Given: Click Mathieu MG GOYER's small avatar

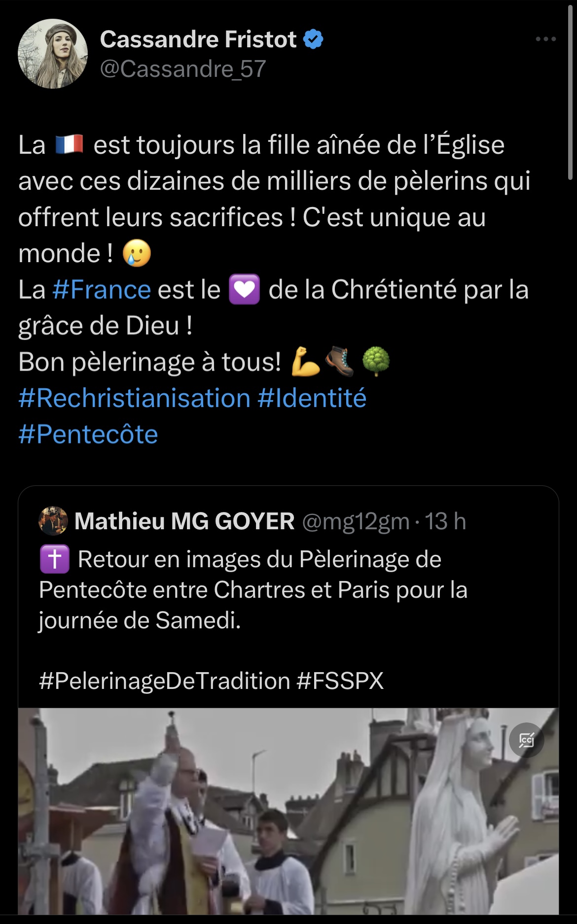Looking at the screenshot, I should [x=53, y=521].
